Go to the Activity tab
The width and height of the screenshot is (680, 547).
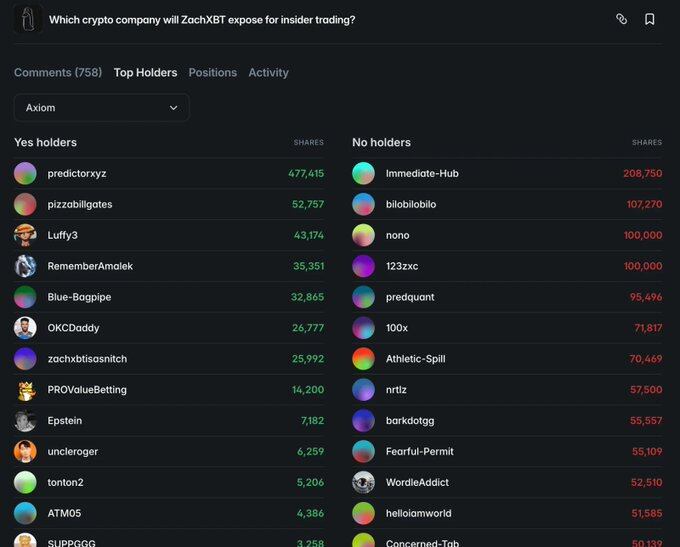click(268, 73)
